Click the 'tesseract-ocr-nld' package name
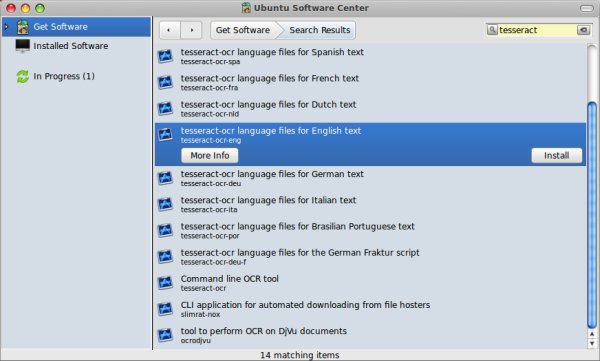The height and width of the screenshot is (361, 600). pyautogui.click(x=210, y=114)
